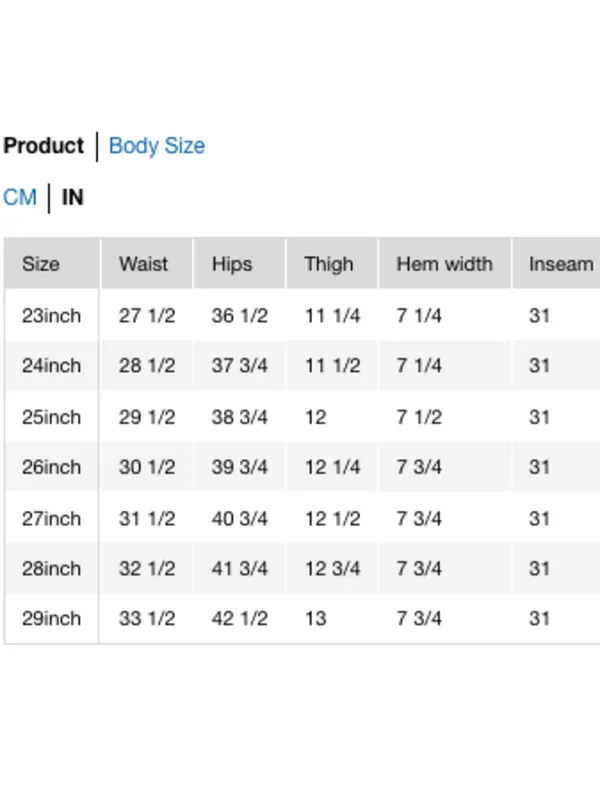Select the 29inch size row
The image size is (600, 798).
[302, 618]
